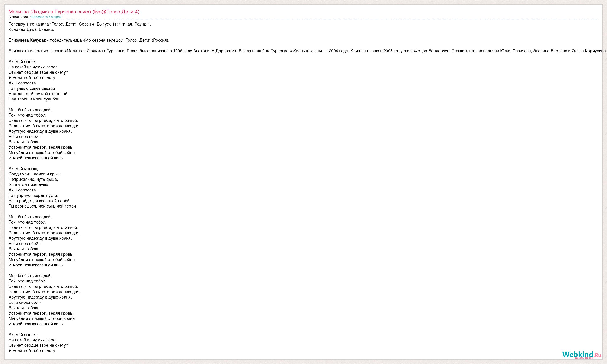Click the lyric 'Ах, мой малыш,'
Screen dimensions: 607x364
click(x=23, y=169)
